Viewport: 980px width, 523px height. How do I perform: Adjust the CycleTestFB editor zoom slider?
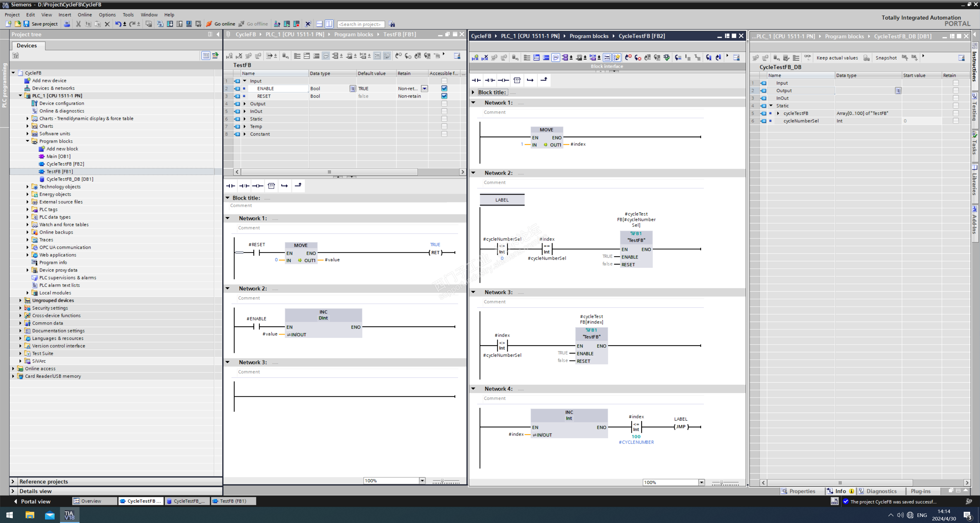[721, 482]
